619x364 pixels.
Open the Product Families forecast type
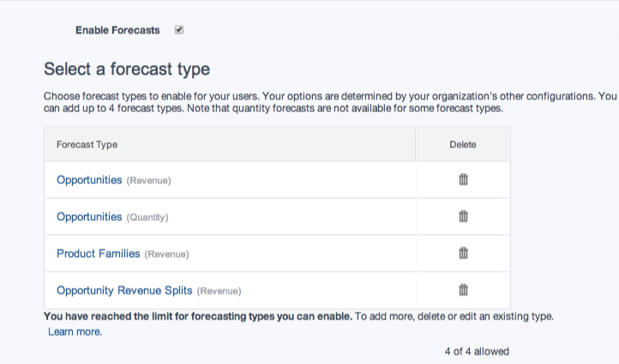tap(98, 254)
